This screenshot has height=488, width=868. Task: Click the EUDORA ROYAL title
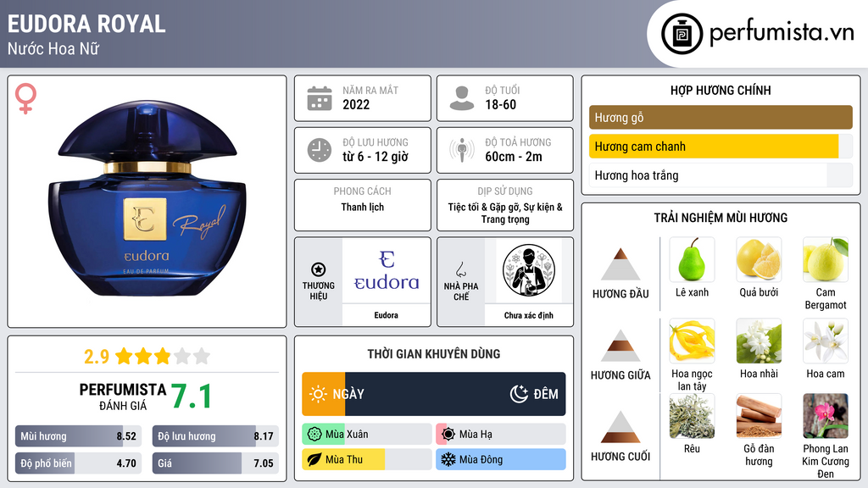point(86,24)
